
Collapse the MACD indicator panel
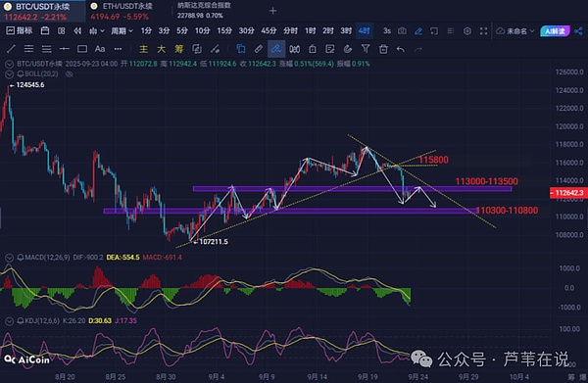[9, 258]
